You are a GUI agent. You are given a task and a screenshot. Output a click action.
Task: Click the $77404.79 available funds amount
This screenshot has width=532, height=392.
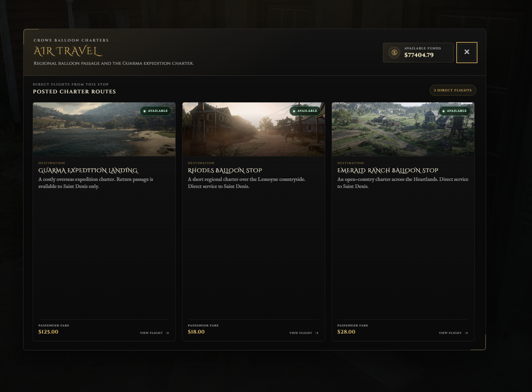pyautogui.click(x=419, y=55)
